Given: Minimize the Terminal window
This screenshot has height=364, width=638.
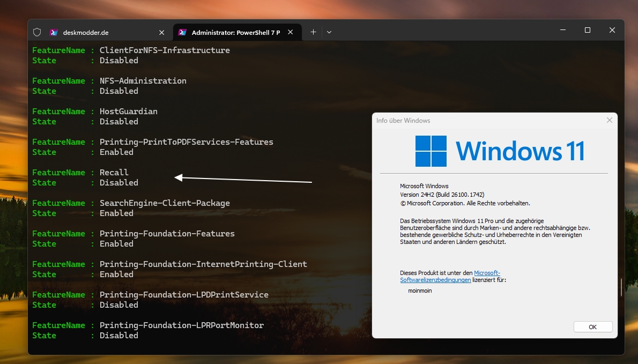Looking at the screenshot, I should click(563, 30).
